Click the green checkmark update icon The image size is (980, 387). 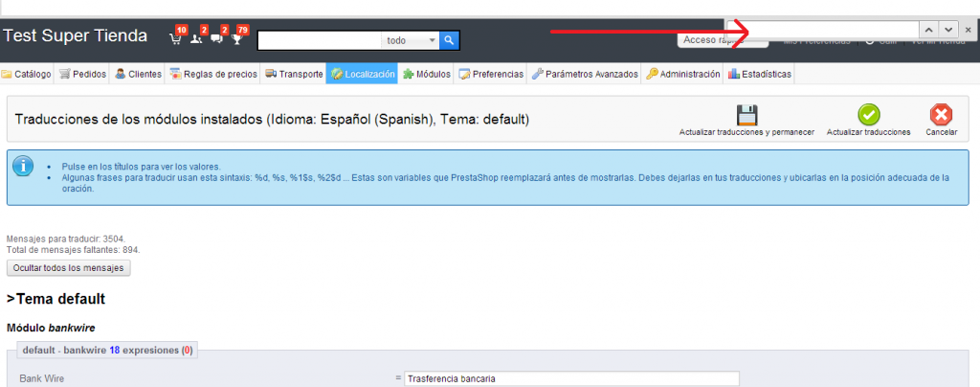869,116
